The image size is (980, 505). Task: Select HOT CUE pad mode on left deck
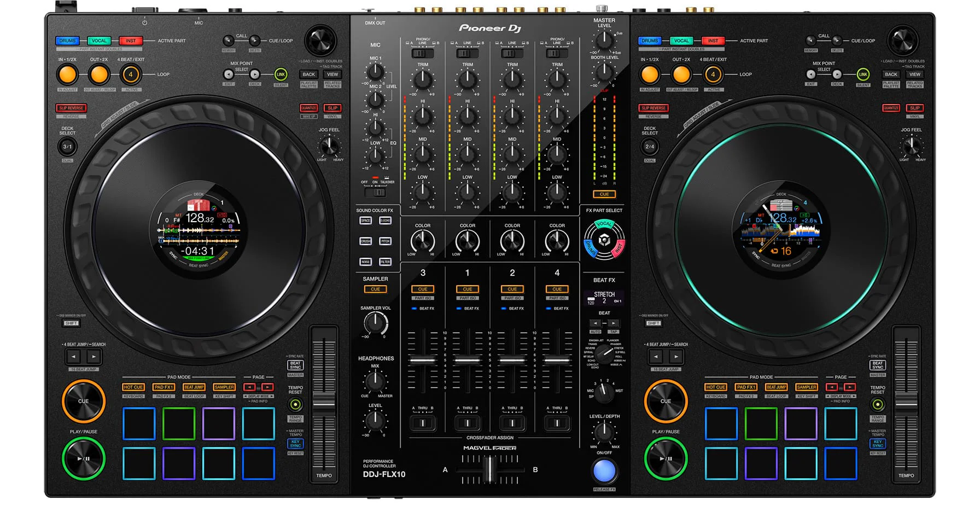tap(133, 387)
